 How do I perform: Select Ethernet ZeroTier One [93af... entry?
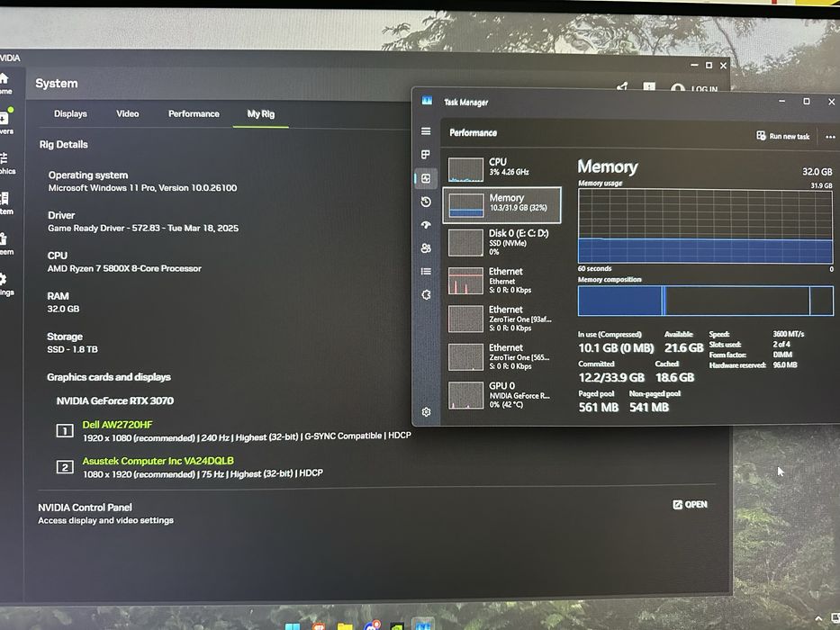point(502,319)
